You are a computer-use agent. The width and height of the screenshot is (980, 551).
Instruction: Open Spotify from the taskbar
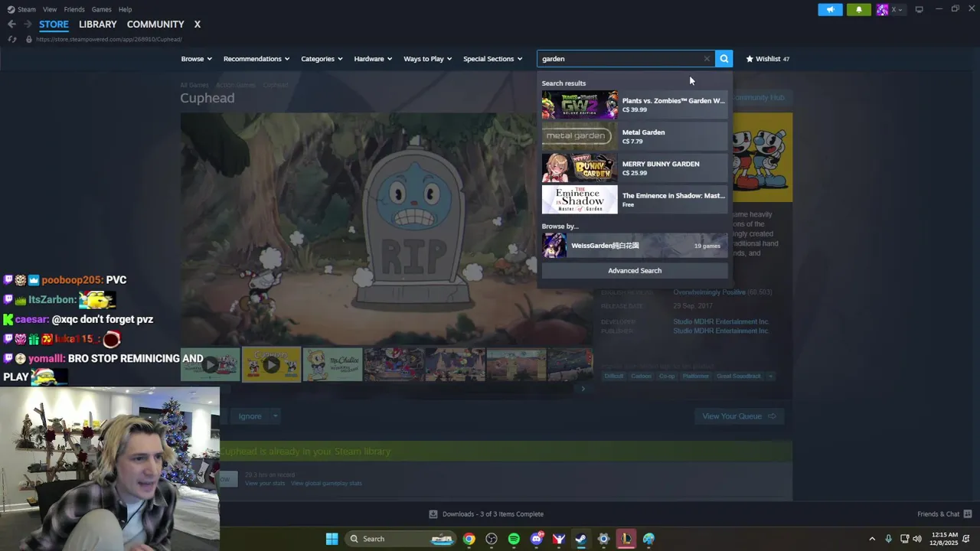coord(514,539)
